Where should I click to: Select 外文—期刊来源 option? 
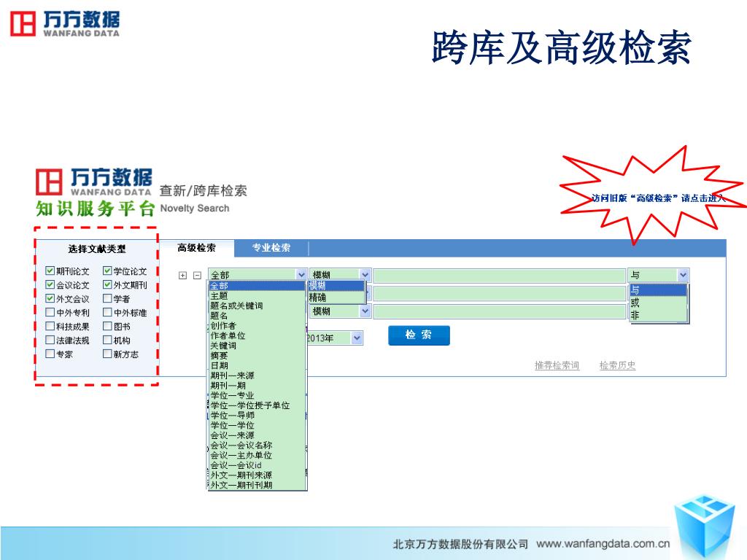(x=256, y=475)
